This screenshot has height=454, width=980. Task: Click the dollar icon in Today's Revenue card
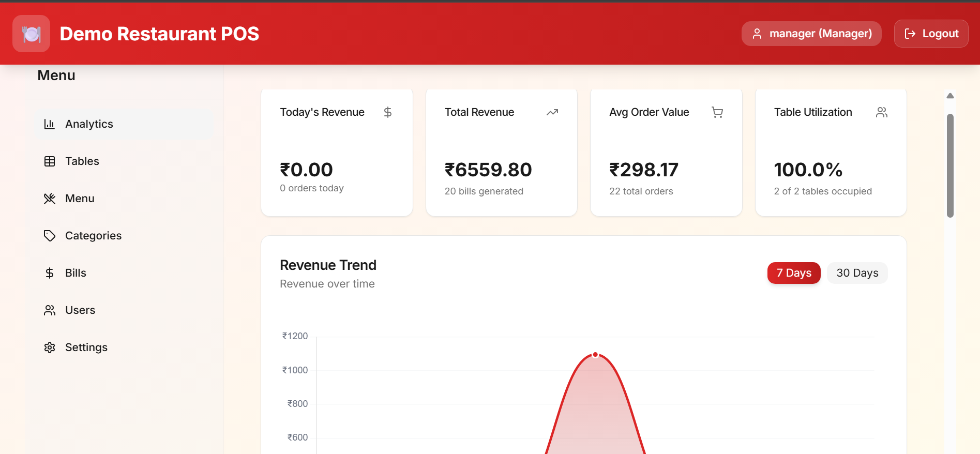387,112
